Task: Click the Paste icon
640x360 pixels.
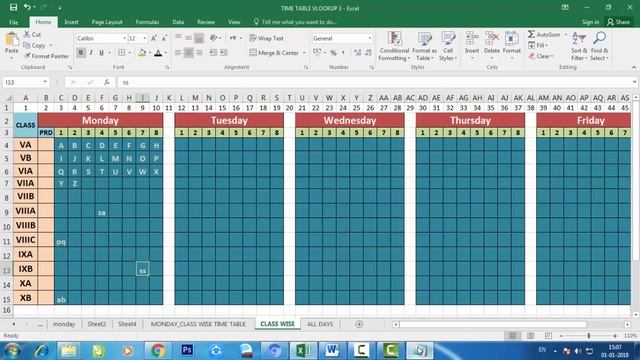Action: 11,40
